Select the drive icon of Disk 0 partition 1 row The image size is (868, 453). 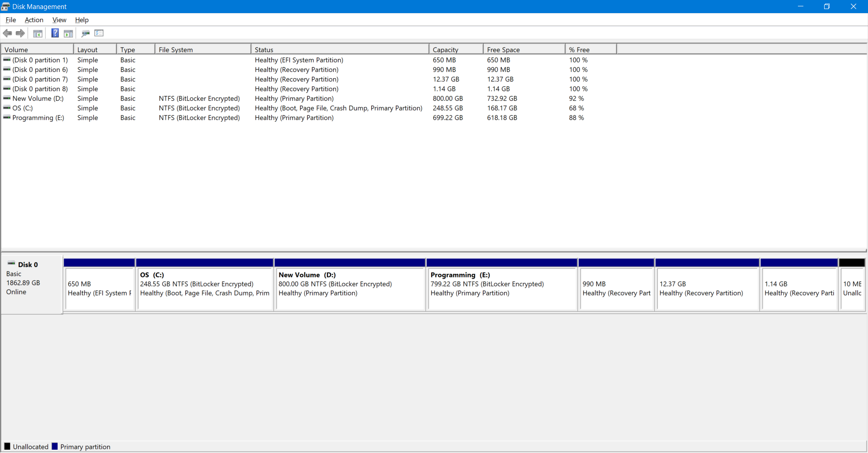[x=7, y=60]
